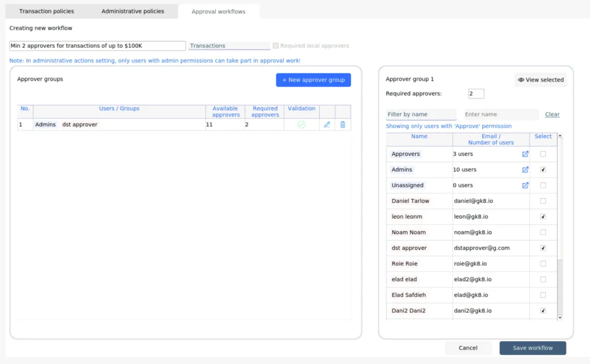The height and width of the screenshot is (364, 590).
Task: Check the Roie Roie checkbox
Action: coord(543,263)
